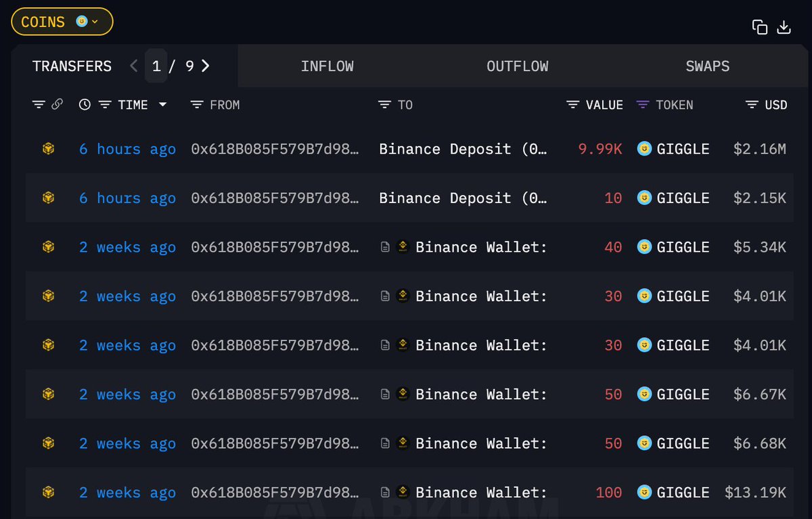
Task: Switch to the INFLOW tab
Action: 328,66
